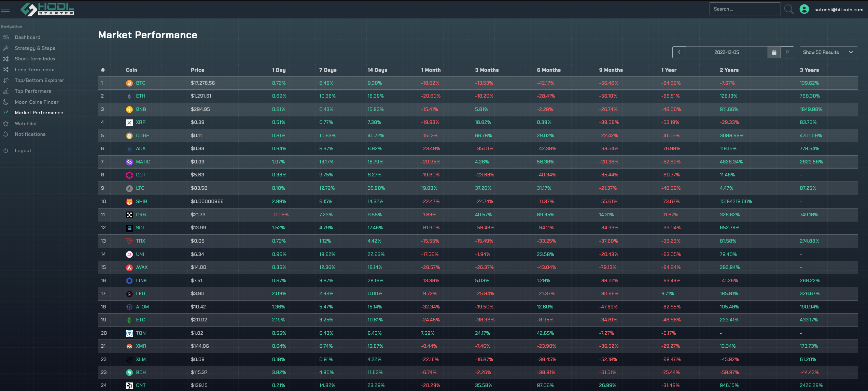868x391 pixels.
Task: Click UNI coin link
Action: pos(140,254)
